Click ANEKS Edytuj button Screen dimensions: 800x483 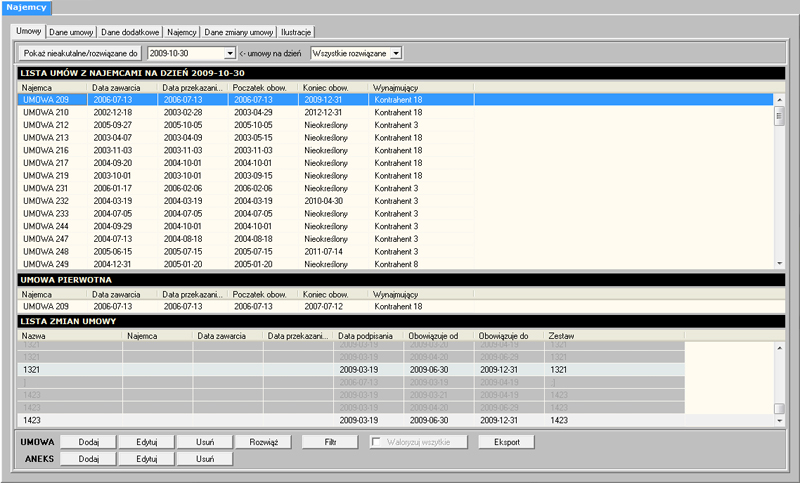147,459
